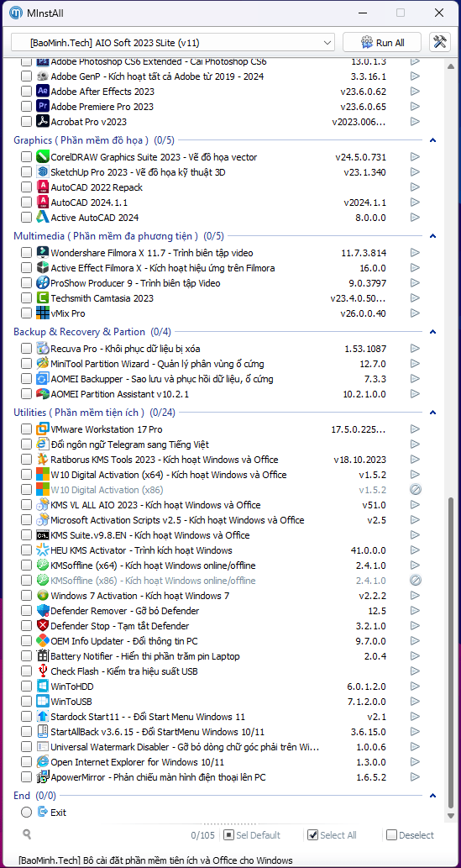Select the ApowerMirror row text
The image size is (461, 868).
[x=158, y=777]
